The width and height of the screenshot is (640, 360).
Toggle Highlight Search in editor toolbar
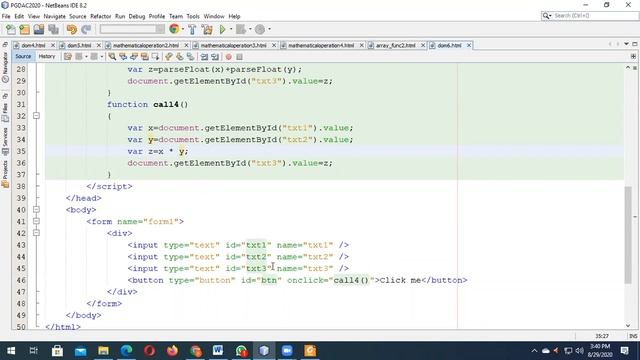(144, 57)
